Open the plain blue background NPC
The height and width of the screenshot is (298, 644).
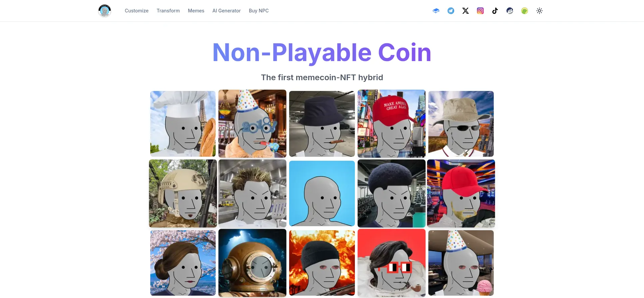[322, 193]
